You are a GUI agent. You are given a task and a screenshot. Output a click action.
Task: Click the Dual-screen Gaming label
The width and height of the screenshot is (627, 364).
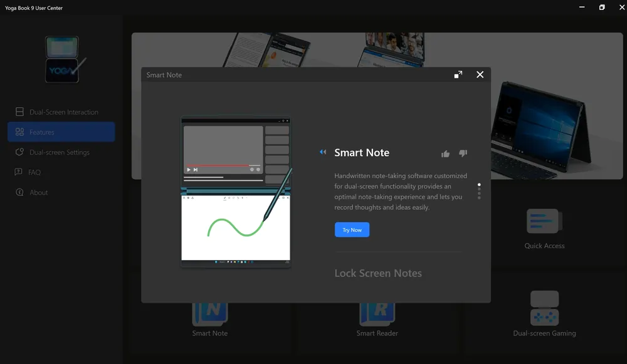click(x=544, y=333)
